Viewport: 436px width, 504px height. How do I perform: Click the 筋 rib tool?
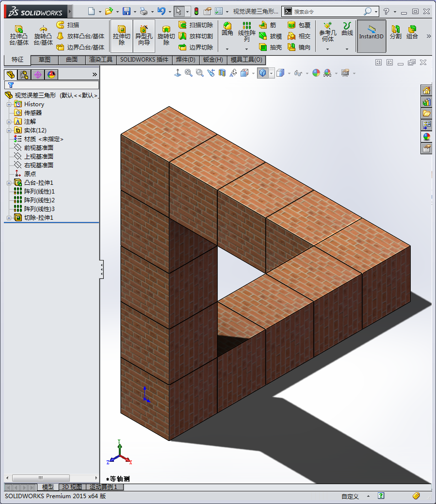coord(268,25)
